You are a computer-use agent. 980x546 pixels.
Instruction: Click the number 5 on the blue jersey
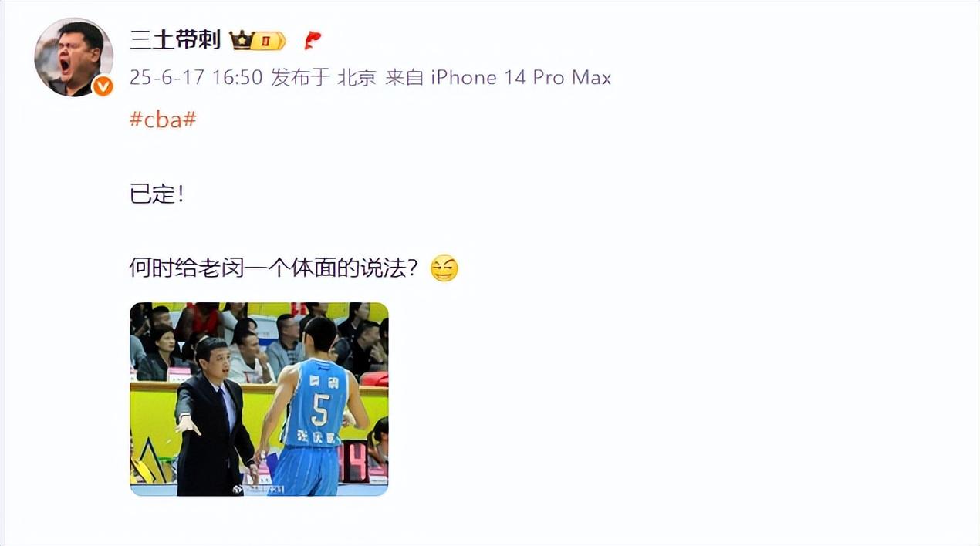tap(319, 410)
